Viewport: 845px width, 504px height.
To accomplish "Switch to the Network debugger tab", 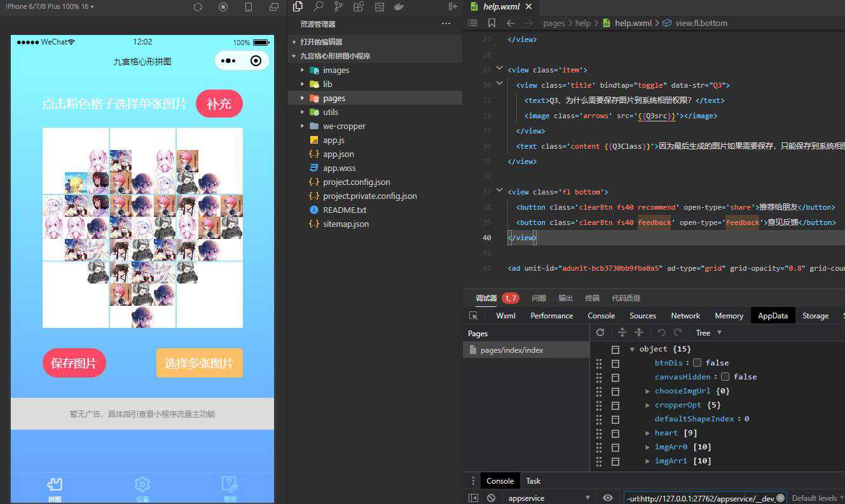I will click(685, 316).
